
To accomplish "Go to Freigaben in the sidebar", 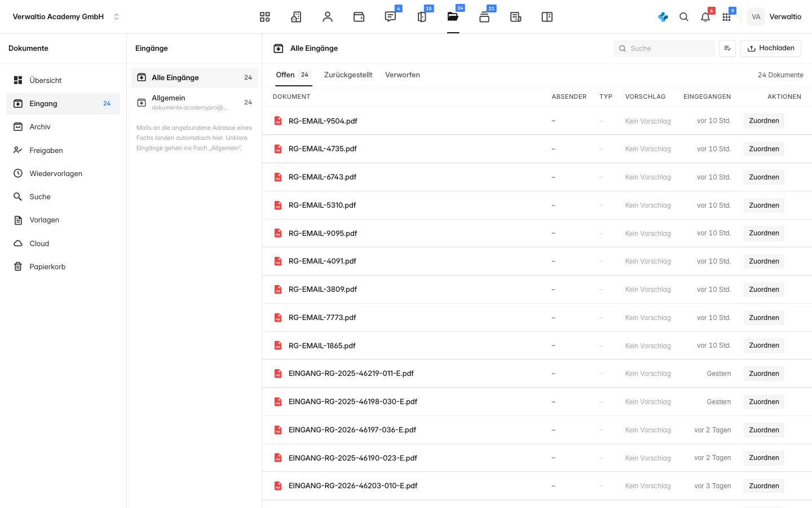I will click(63, 150).
